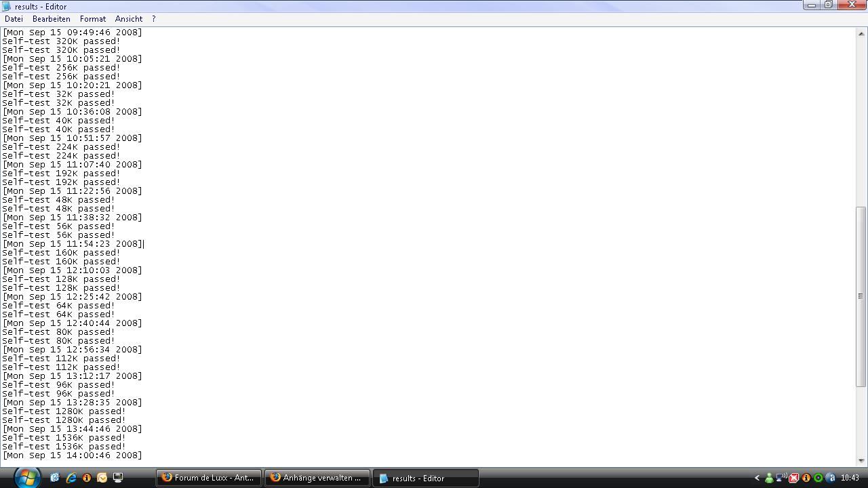Screen dimensions: 868x488
Task: Click line '[Mon Sep 15 12:40:44 2008]'
Action: (x=73, y=323)
